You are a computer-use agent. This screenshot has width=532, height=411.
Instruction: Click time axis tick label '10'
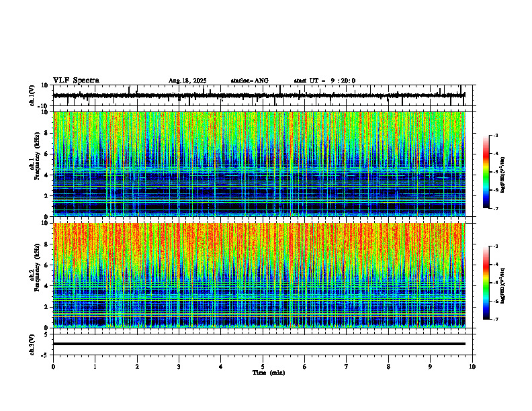click(x=472, y=367)
